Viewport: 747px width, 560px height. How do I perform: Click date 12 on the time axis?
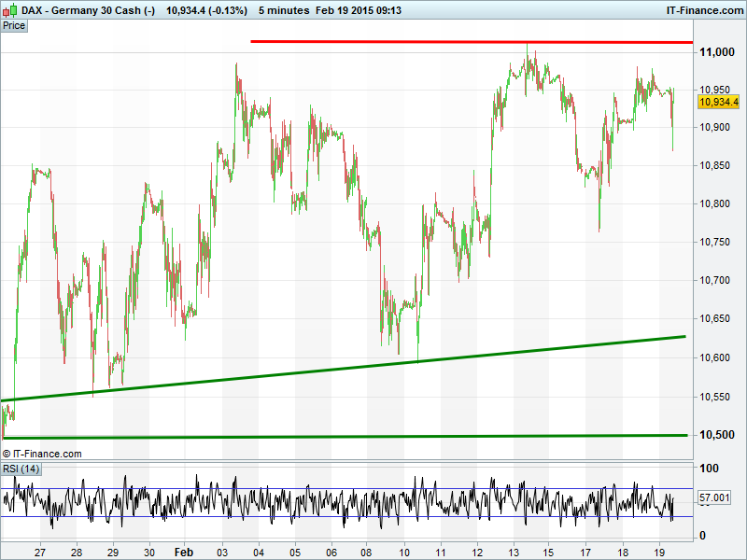[477, 553]
